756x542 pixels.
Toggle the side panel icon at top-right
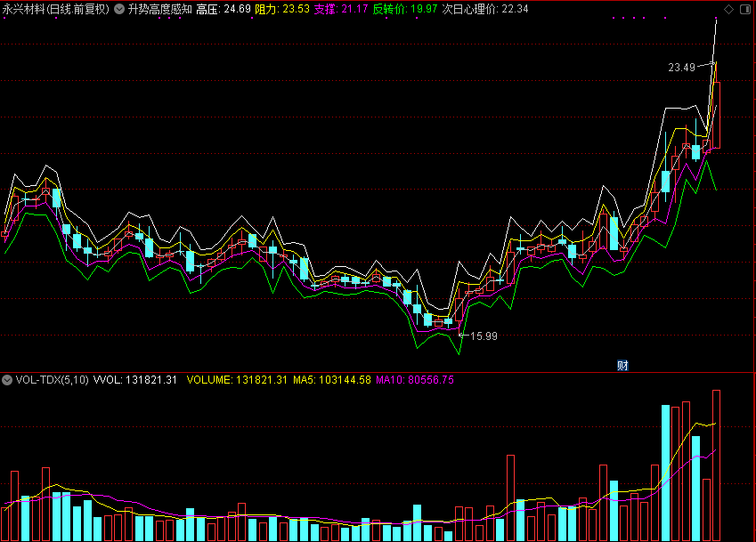coord(745,9)
